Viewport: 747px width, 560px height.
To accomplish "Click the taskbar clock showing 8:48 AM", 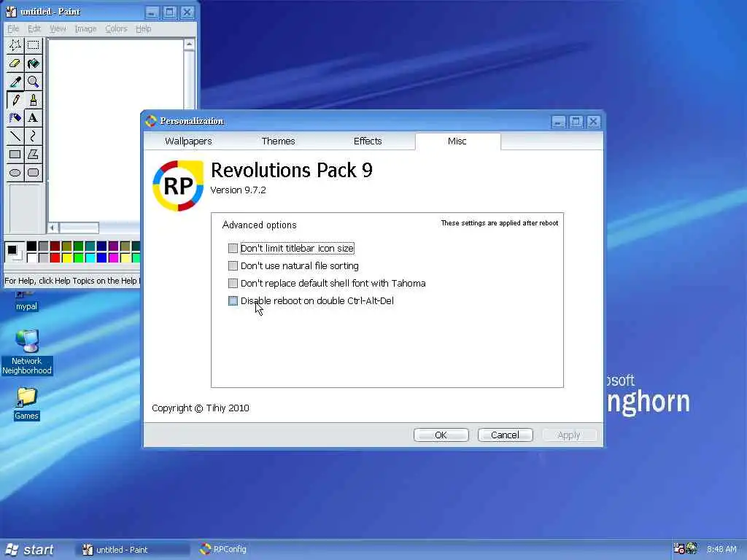I will pyautogui.click(x=721, y=549).
